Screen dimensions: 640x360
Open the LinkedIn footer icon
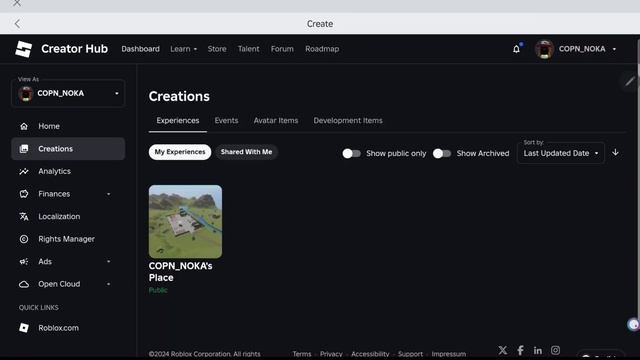click(538, 350)
